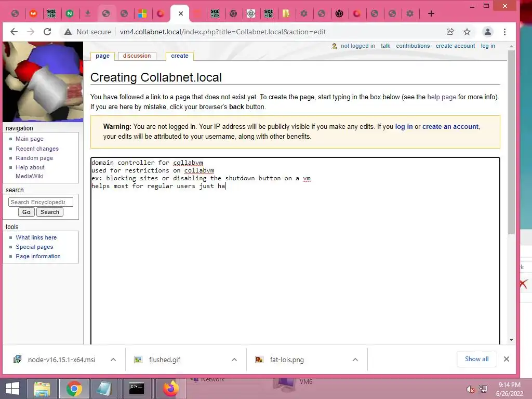Open the page tab

(x=102, y=56)
